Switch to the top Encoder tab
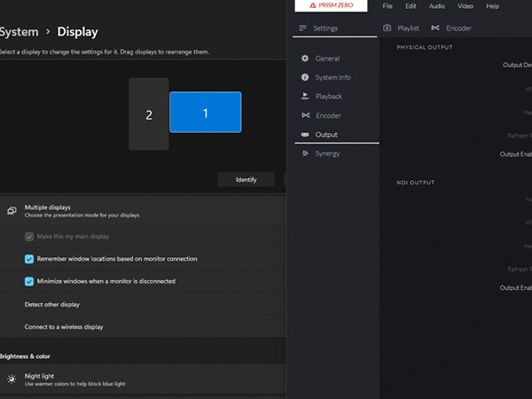 [x=451, y=28]
